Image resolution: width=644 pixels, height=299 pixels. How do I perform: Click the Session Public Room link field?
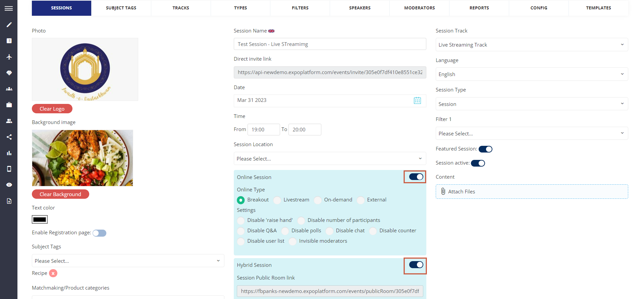point(330,291)
